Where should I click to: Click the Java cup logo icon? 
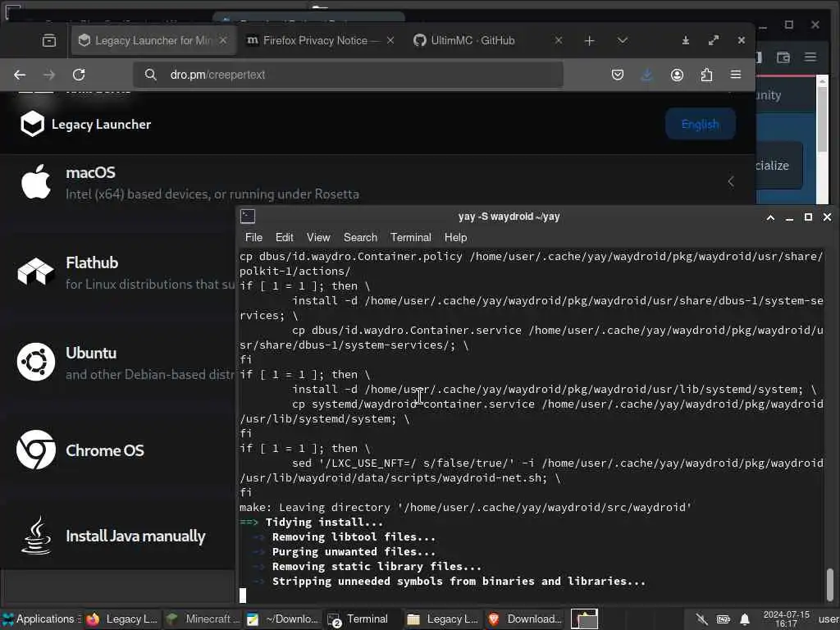[x=36, y=535]
